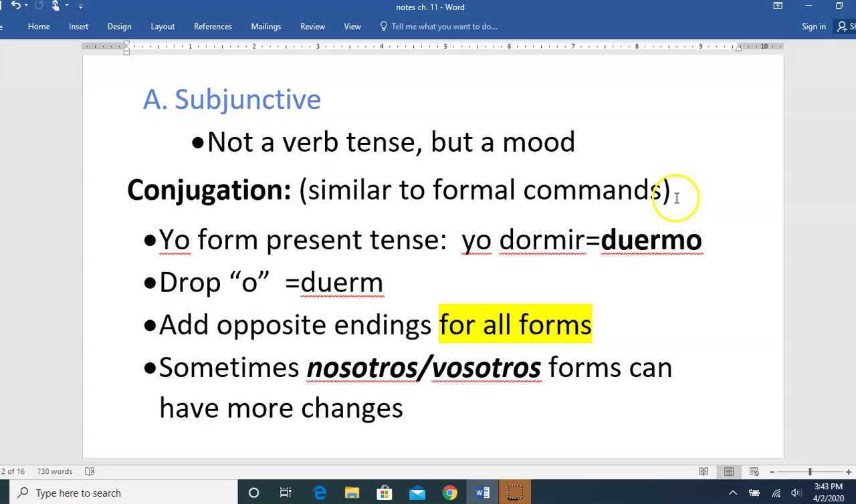The height and width of the screenshot is (504, 856).
Task: Toggle the Wi-Fi network icon
Action: (776, 493)
